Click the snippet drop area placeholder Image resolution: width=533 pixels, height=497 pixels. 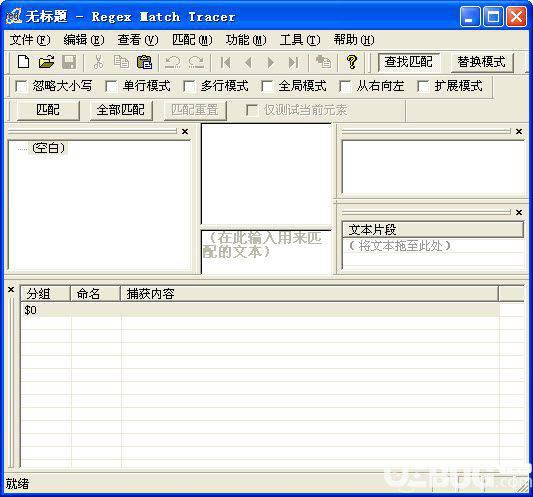tap(400, 246)
